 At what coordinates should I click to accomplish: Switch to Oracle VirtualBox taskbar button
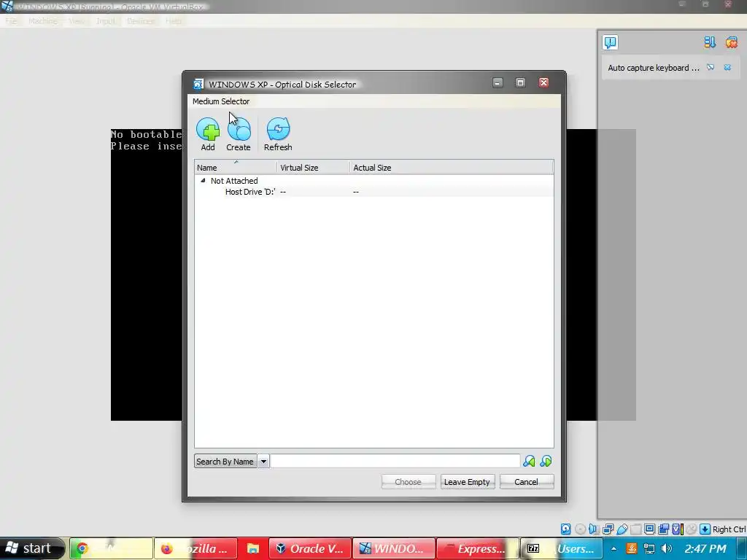[x=310, y=548]
